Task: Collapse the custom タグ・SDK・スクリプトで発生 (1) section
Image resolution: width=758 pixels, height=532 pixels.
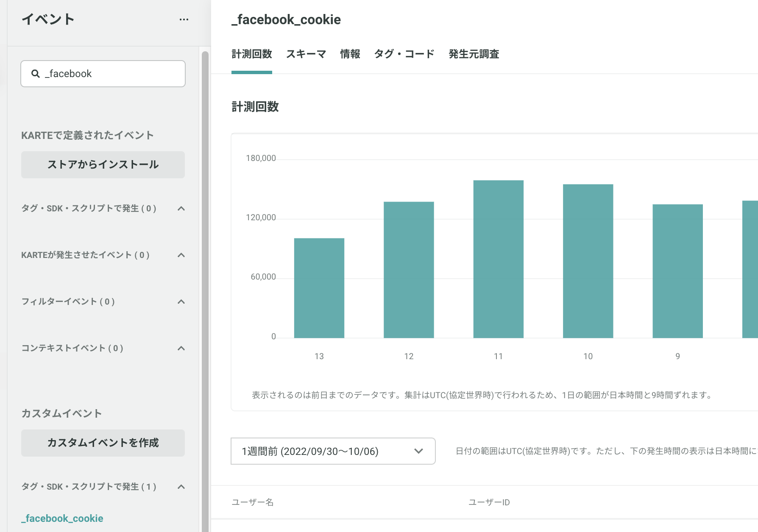Action: (x=181, y=487)
